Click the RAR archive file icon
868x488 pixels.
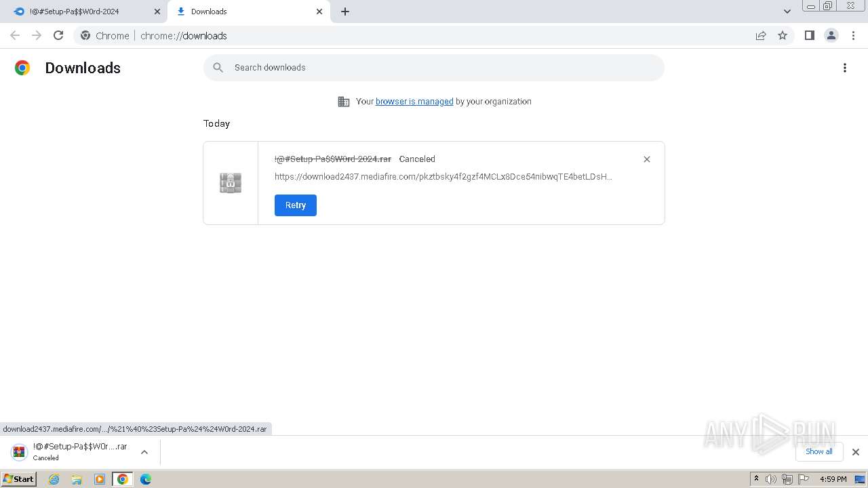(231, 183)
